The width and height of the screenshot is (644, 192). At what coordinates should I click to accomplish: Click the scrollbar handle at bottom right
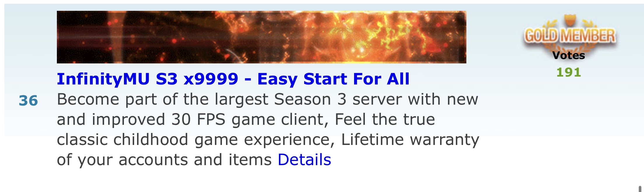(640, 189)
